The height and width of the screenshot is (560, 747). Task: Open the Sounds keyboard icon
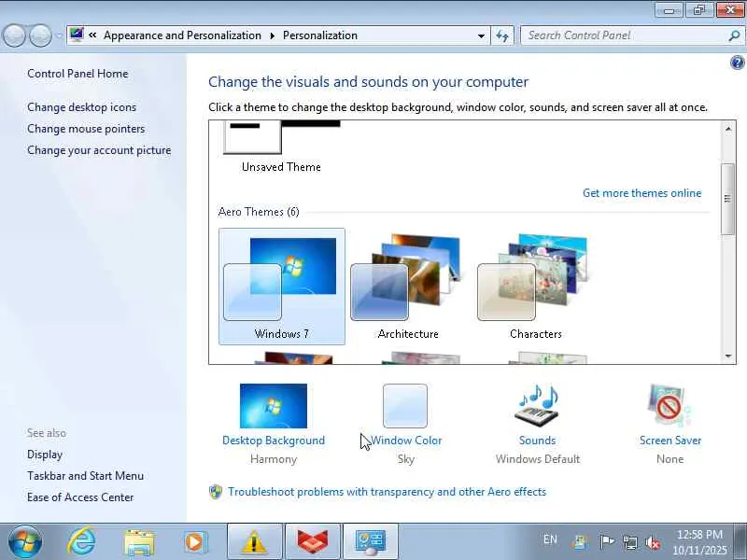[x=538, y=406]
